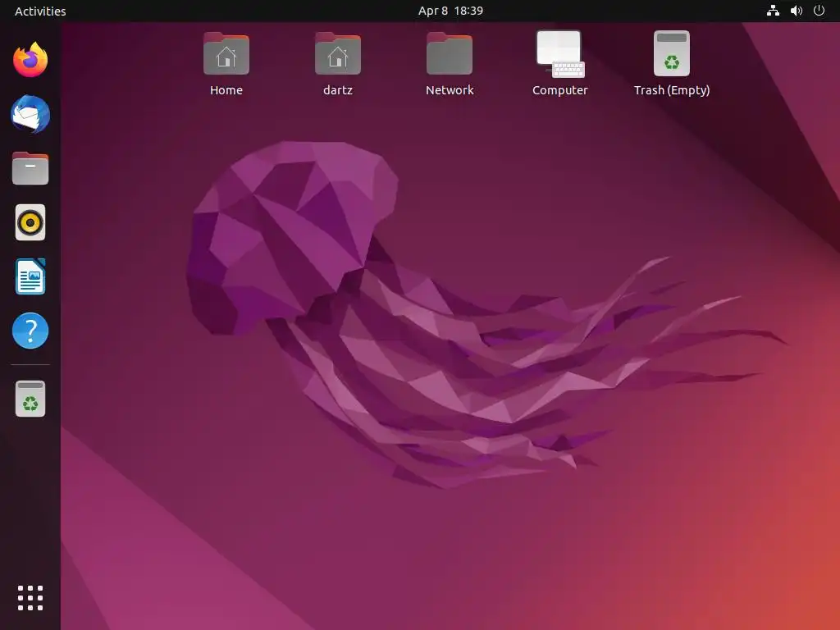Select the Trash (Empty) desktop icon
Screen dimensions: 840x630
tap(672, 64)
